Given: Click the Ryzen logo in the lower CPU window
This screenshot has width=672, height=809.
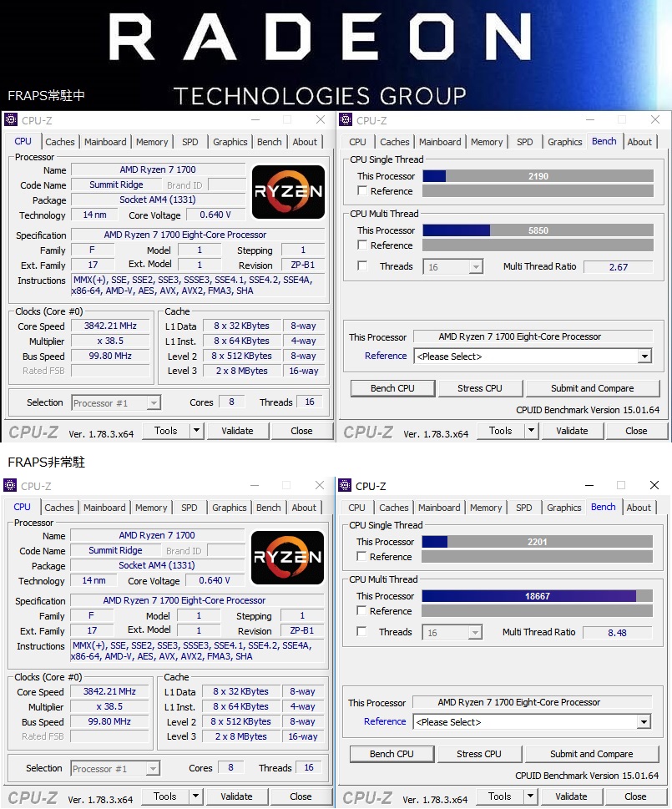Looking at the screenshot, I should pos(286,558).
